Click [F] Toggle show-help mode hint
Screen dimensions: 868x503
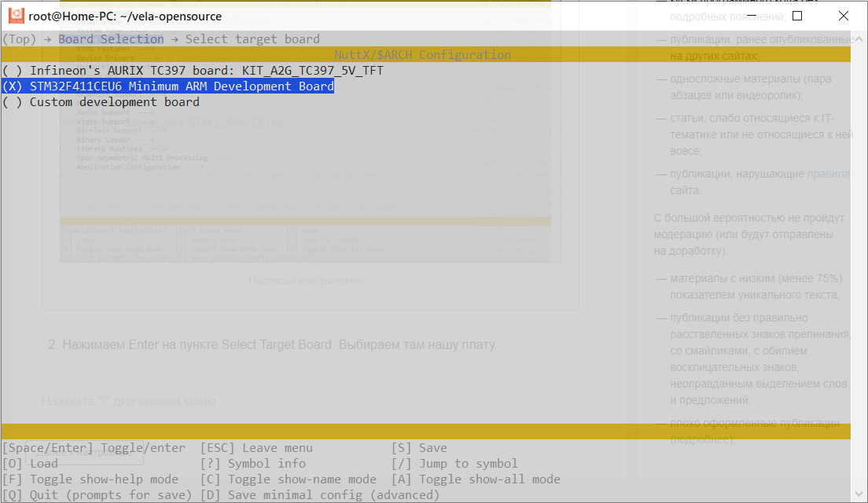click(x=90, y=479)
